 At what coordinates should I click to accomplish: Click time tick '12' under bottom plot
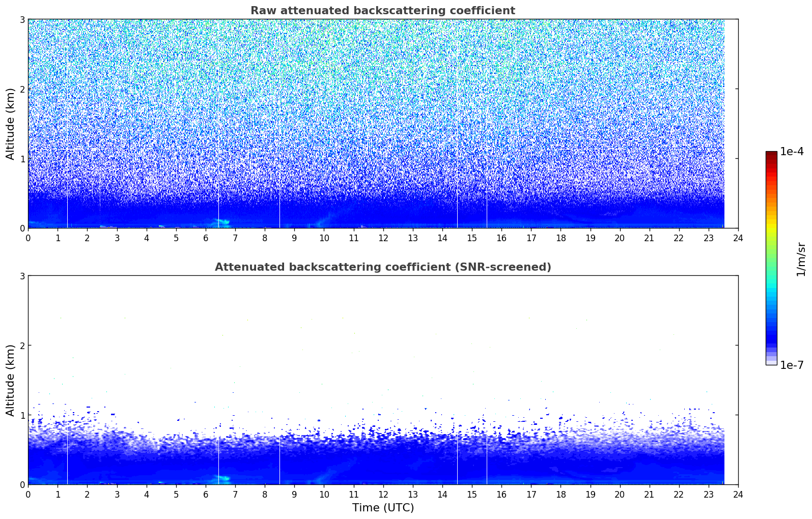[x=383, y=494]
